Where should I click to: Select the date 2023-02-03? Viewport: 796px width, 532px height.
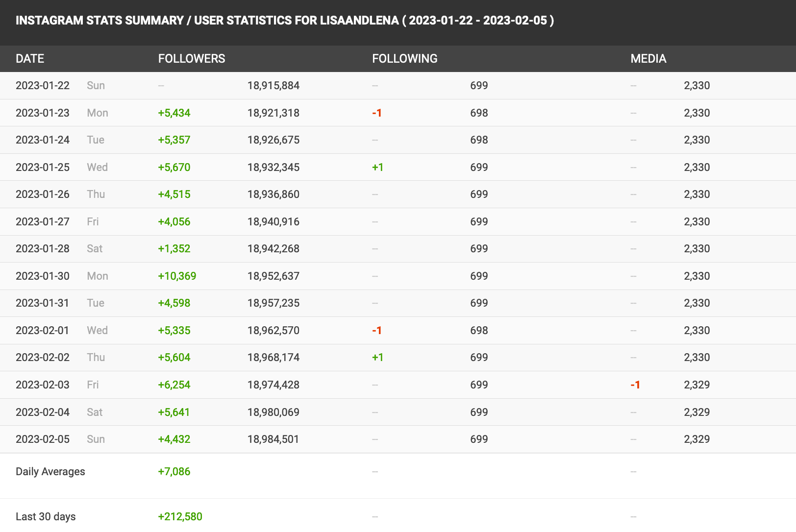[43, 385]
